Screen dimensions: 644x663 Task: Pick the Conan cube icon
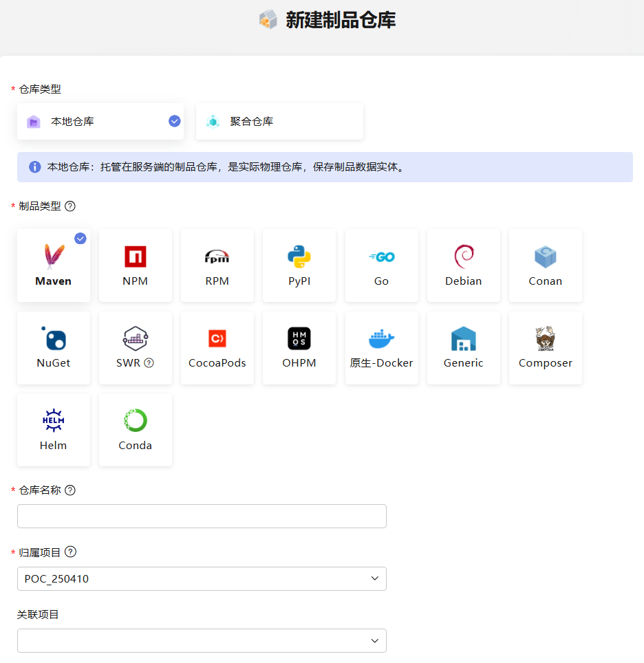546,257
